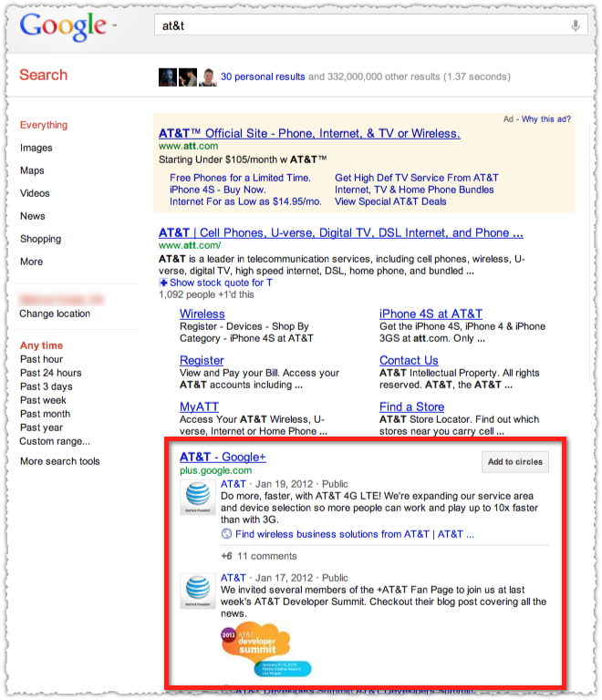
Task: Switch to Videos results
Action: [35, 193]
